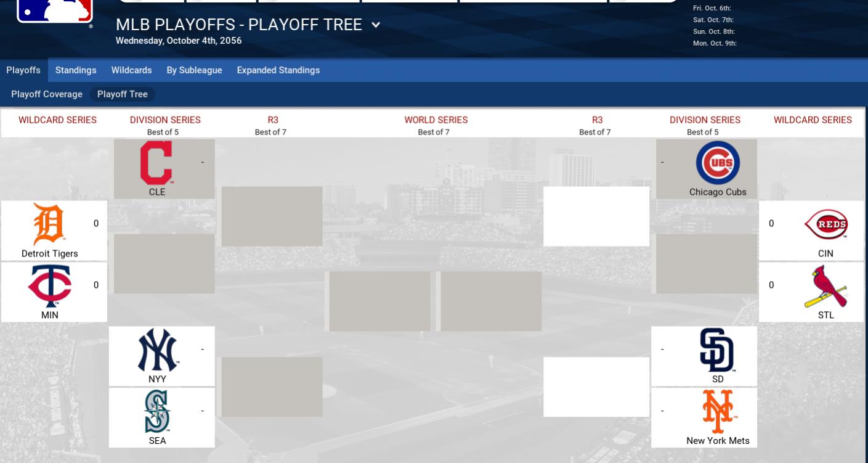Viewport: 868px width, 463px height.
Task: Click the Cincinnati Reds logo
Action: (825, 224)
